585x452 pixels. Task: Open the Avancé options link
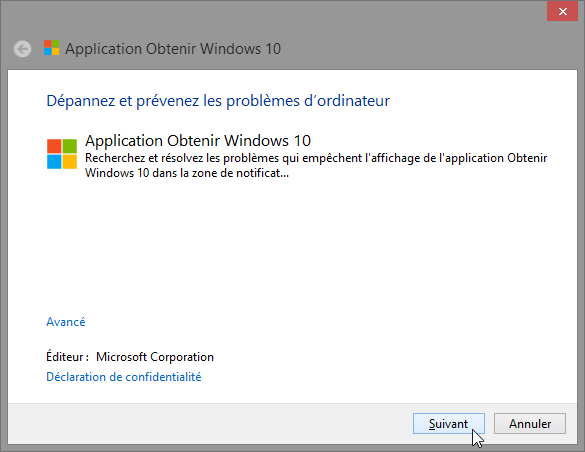point(66,322)
